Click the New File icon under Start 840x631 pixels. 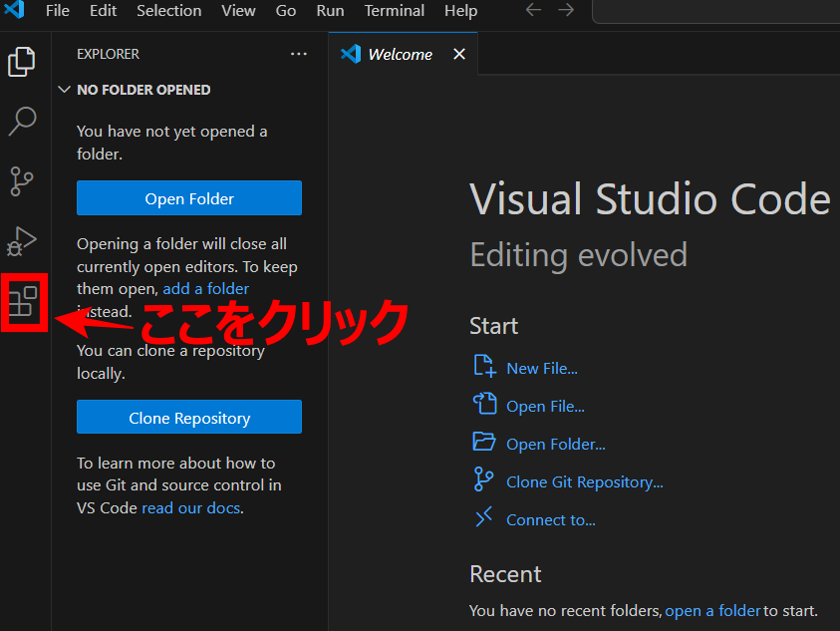pos(484,366)
